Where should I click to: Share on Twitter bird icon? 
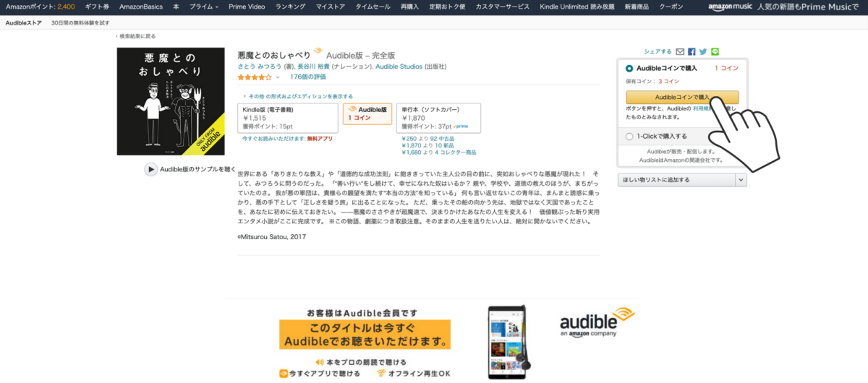coord(703,52)
